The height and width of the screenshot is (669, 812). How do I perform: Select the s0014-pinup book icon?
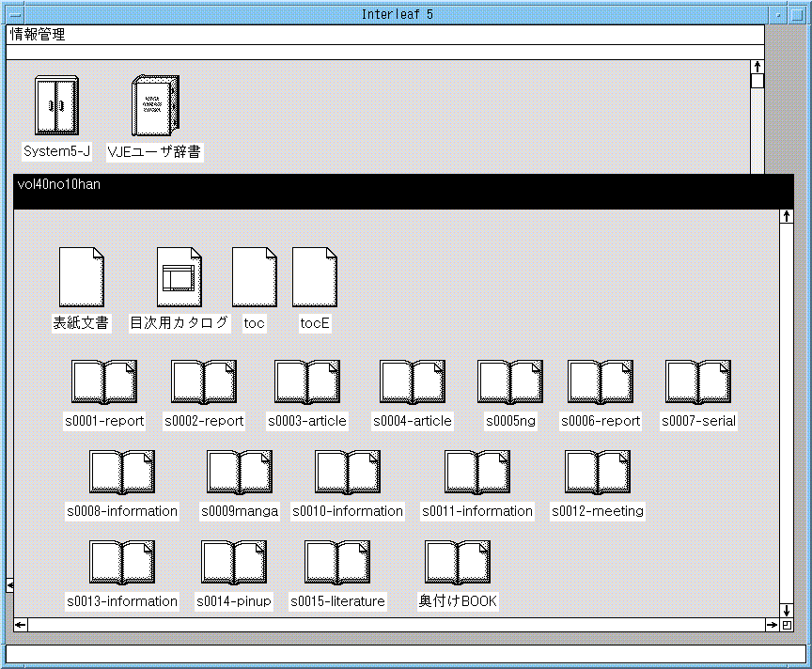pyautogui.click(x=234, y=563)
